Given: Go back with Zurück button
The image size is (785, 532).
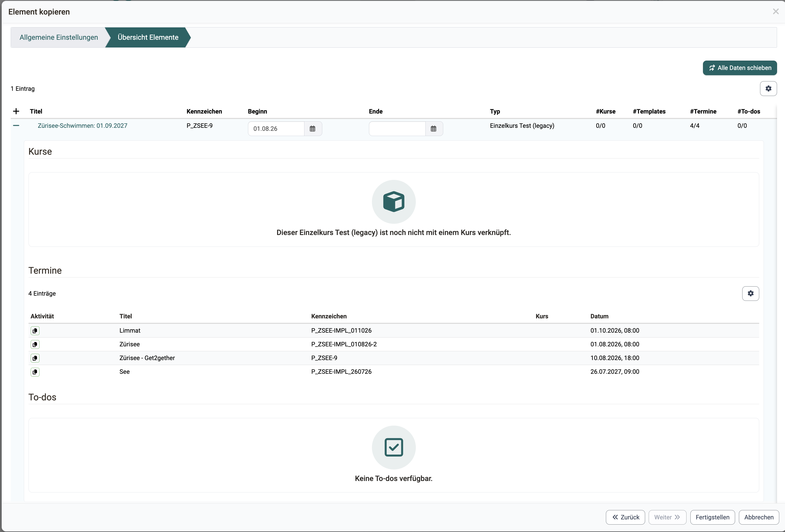Looking at the screenshot, I should tap(625, 517).
